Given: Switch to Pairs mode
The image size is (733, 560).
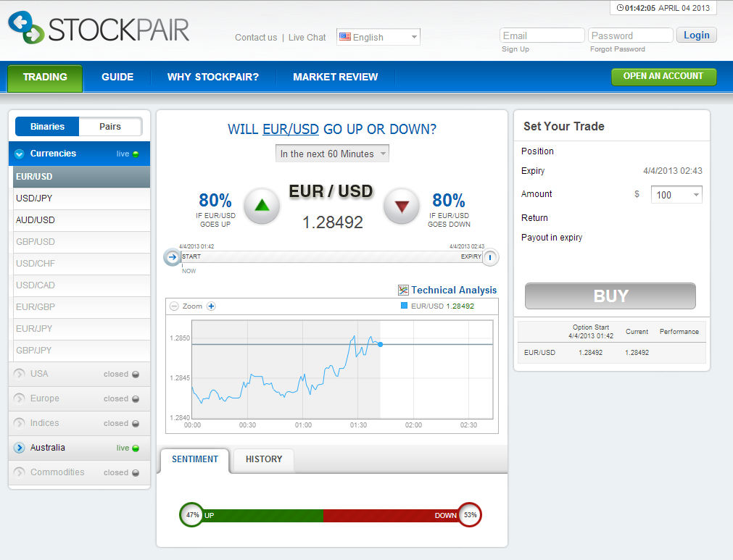Looking at the screenshot, I should (110, 127).
